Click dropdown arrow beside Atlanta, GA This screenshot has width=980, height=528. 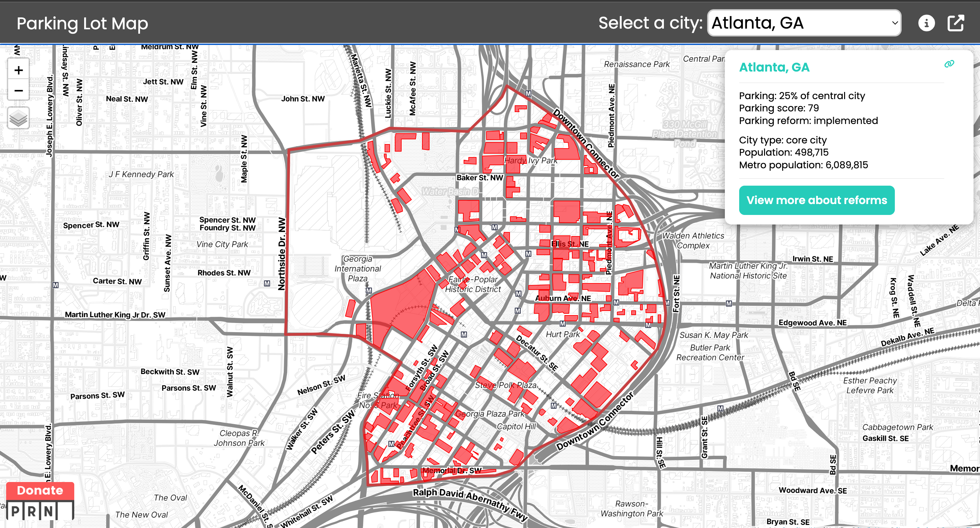pos(895,23)
